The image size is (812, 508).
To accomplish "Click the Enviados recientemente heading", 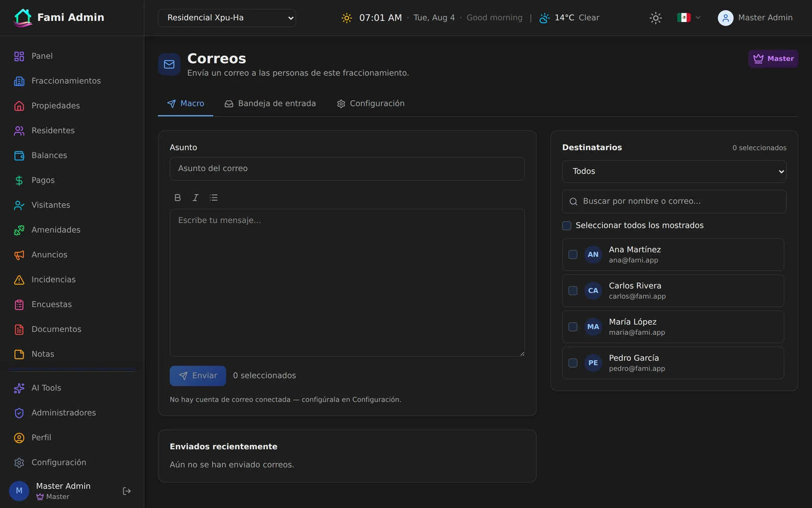I will (223, 447).
